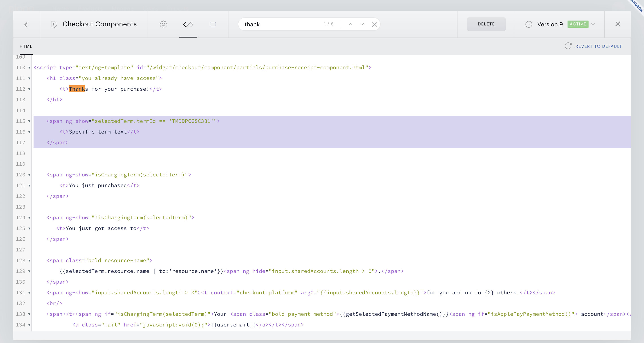Screen dimensions: 644x343
Task: Click the highlighted Thank match
Action: tap(77, 89)
